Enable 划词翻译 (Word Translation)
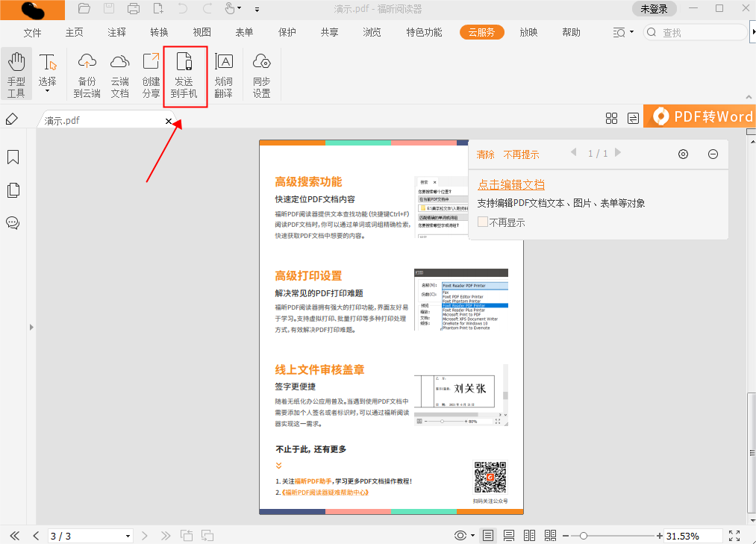Viewport: 756px width, 544px height. tap(224, 74)
